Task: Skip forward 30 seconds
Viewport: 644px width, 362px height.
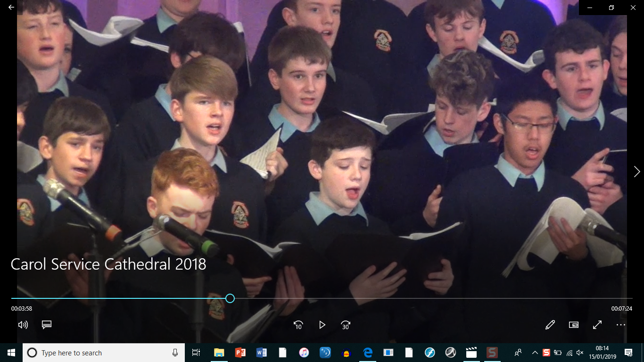Action: [346, 325]
